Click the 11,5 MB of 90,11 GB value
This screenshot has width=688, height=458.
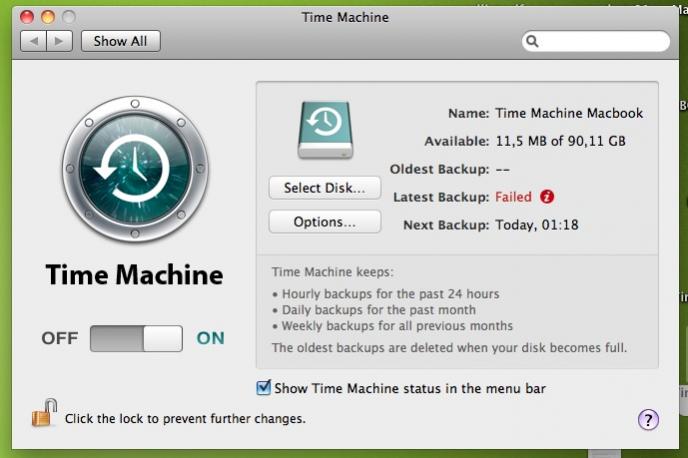coord(560,141)
